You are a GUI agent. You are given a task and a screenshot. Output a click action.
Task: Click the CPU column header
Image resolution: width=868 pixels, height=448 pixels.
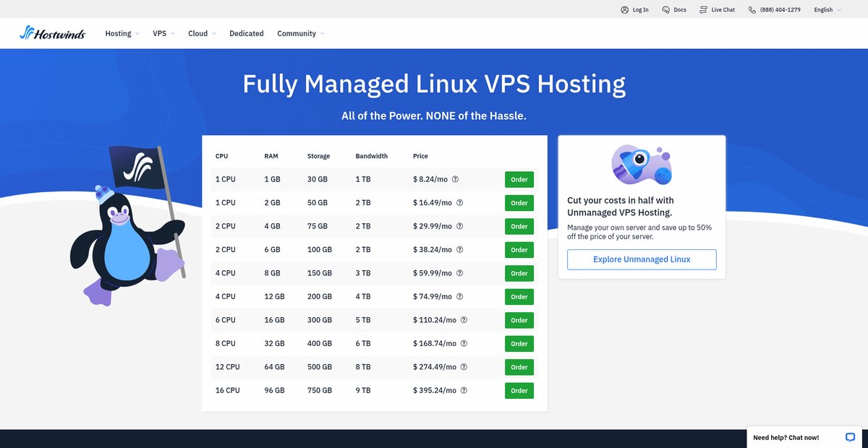click(221, 156)
